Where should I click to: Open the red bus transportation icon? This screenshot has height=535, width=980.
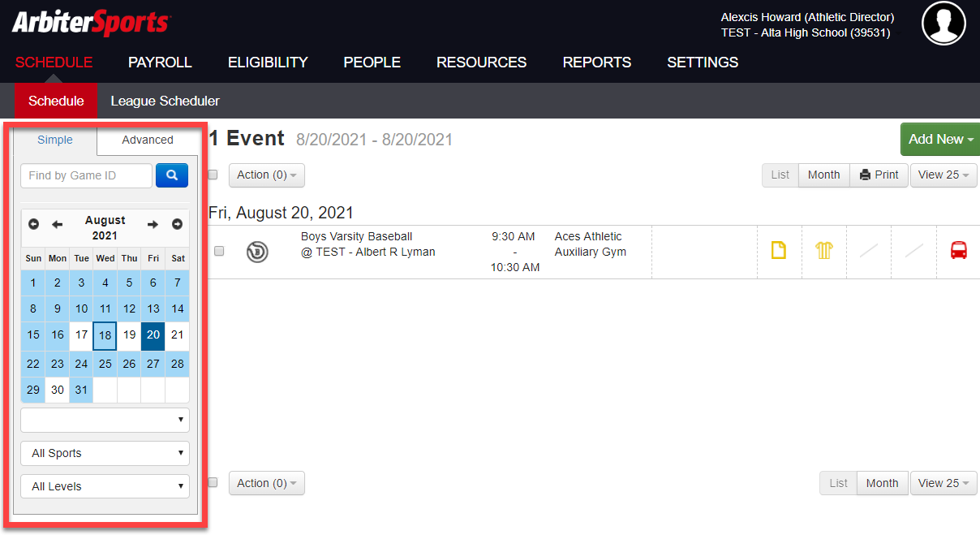pos(958,251)
